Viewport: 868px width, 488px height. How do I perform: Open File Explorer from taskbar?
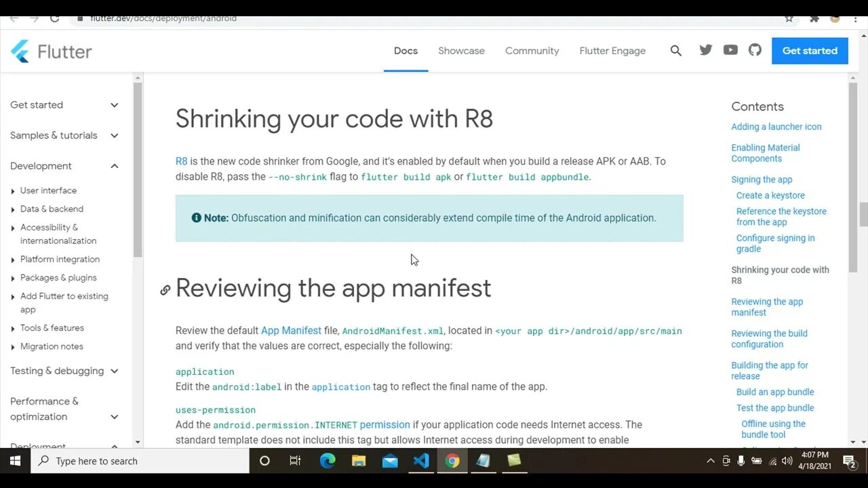359,461
